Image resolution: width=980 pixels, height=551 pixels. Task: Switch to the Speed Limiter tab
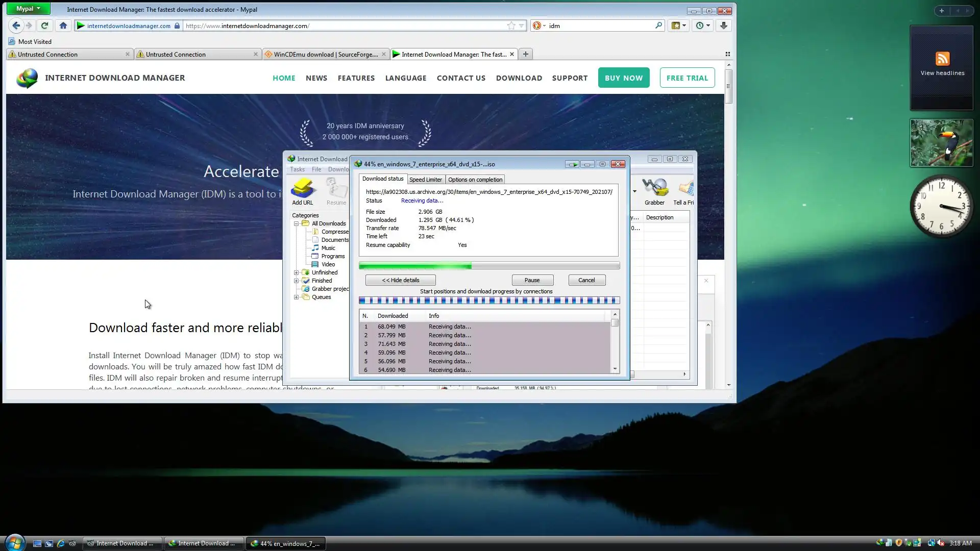[425, 180]
